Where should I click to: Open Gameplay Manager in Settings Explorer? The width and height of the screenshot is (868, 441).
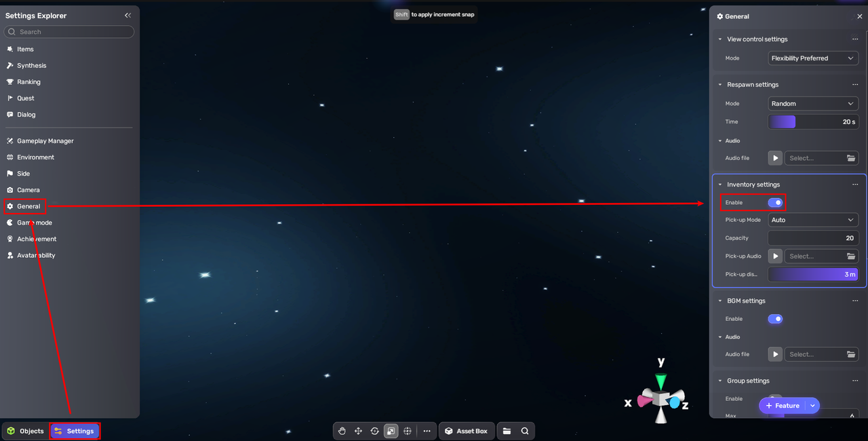pyautogui.click(x=45, y=141)
